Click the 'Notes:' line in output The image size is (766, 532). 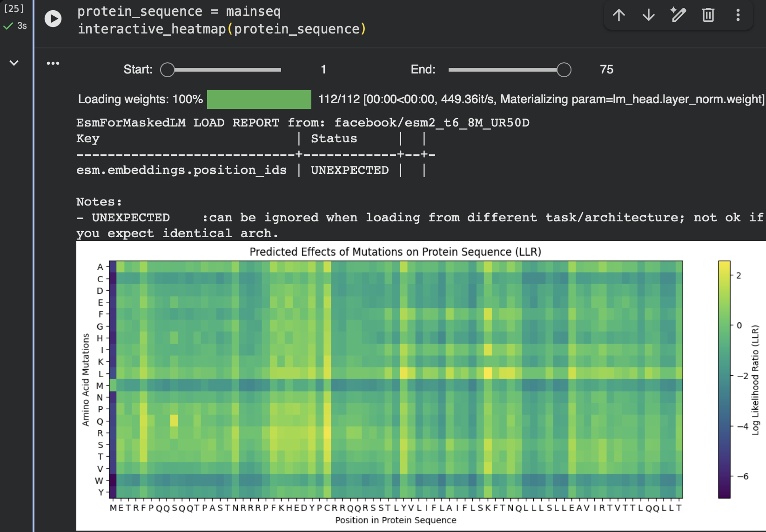[x=99, y=202]
